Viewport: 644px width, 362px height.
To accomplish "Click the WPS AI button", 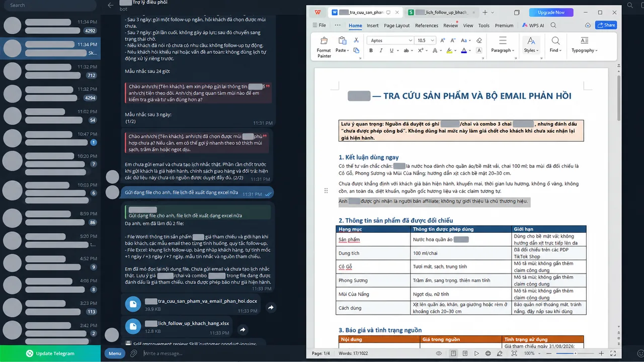I will 533,25.
